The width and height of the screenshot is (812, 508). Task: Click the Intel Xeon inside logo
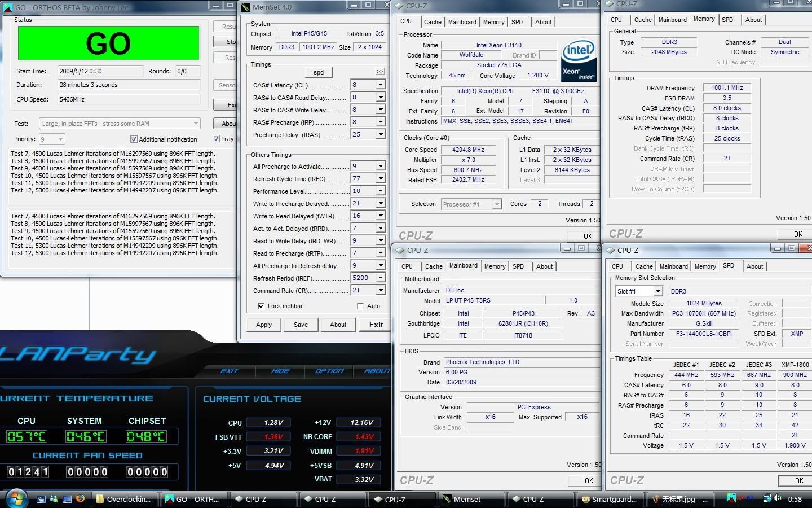click(x=577, y=60)
